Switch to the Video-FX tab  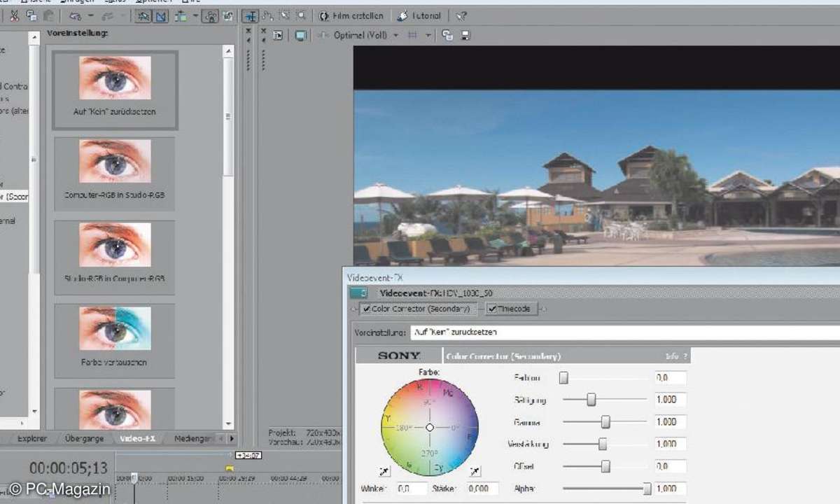point(137,438)
